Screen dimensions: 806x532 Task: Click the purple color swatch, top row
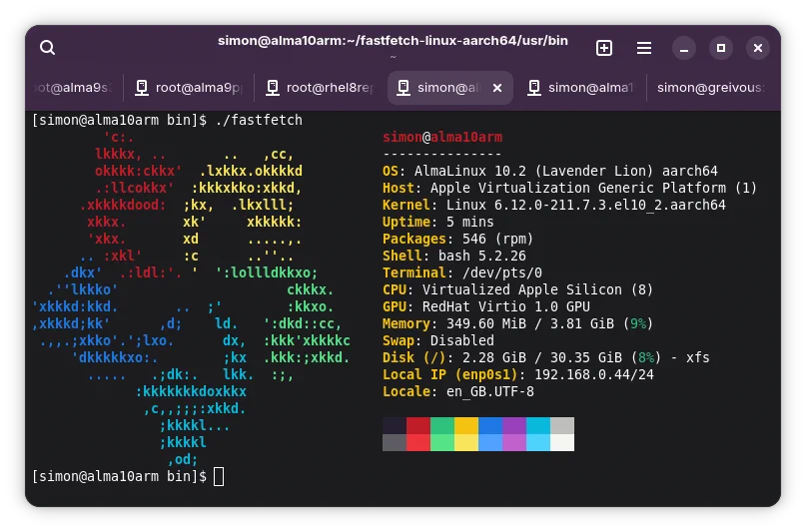tap(514, 426)
